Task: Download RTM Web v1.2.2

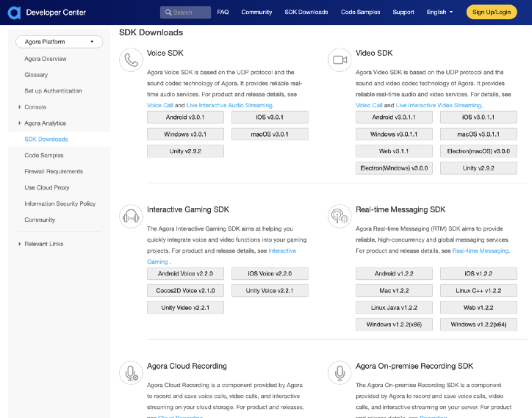Action: click(478, 308)
